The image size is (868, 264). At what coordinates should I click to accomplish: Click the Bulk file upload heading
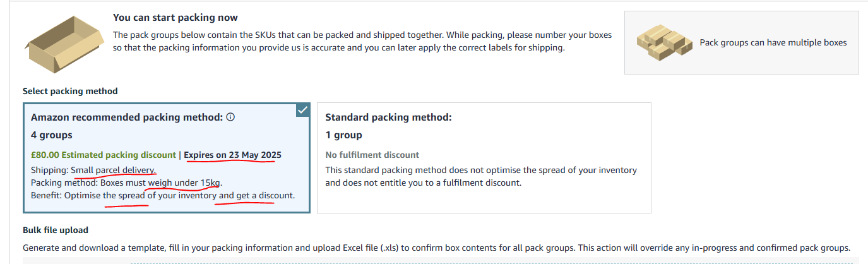click(56, 230)
